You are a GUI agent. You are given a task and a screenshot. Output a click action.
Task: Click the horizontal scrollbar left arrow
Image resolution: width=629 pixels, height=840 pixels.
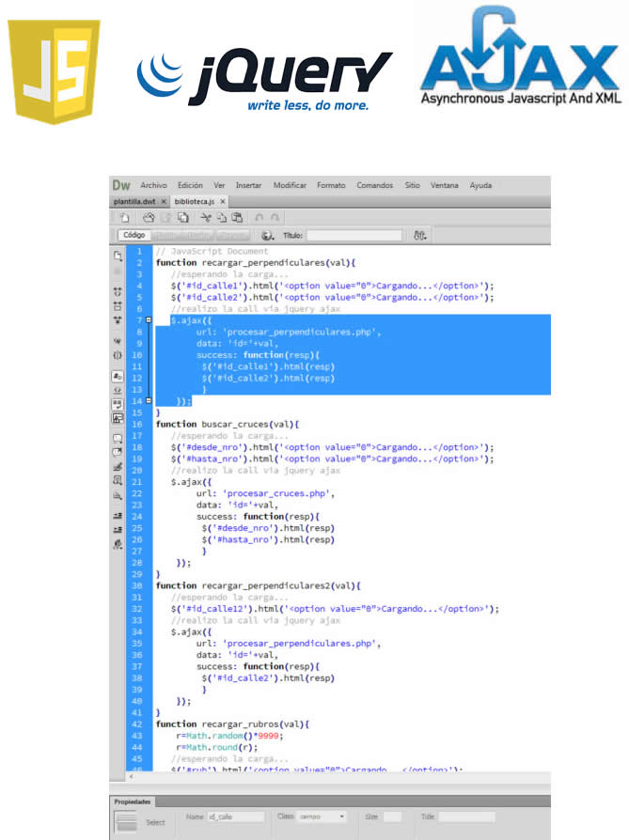coord(131,777)
